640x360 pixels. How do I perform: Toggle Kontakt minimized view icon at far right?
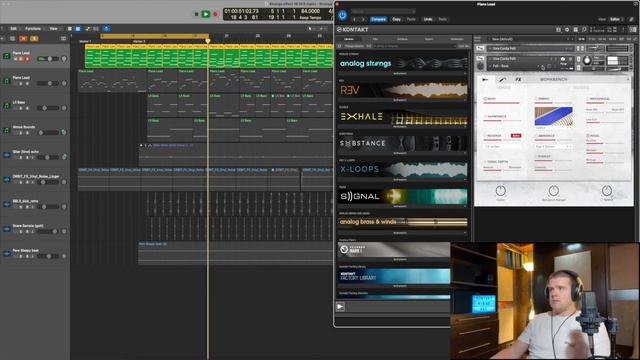[633, 30]
